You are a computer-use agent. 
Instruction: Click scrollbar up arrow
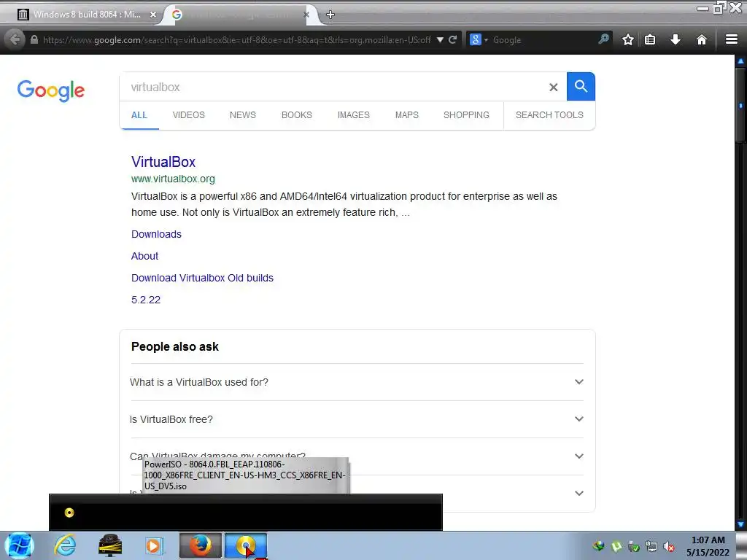point(740,61)
